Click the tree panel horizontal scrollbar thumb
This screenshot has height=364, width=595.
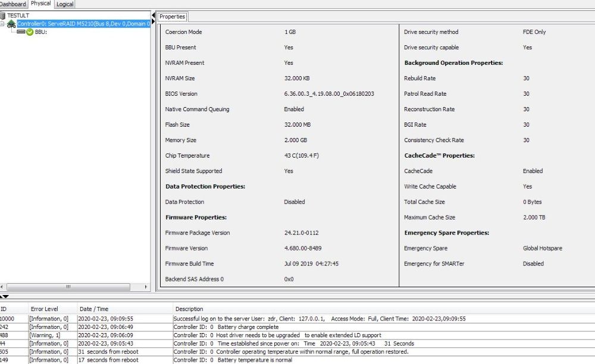(x=68, y=287)
